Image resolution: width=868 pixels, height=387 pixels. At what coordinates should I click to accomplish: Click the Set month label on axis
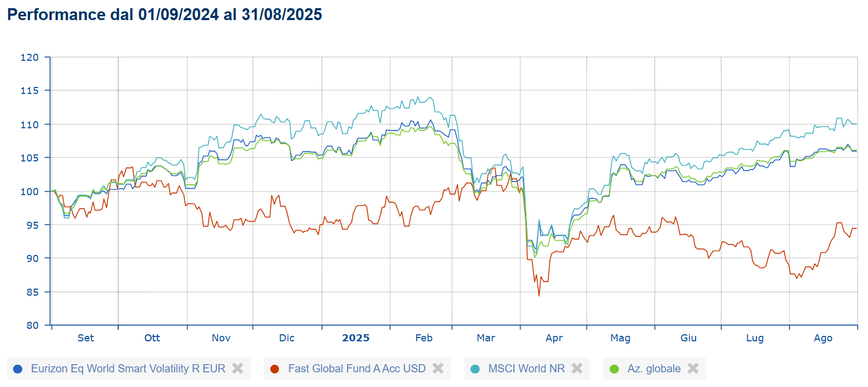[85, 338]
